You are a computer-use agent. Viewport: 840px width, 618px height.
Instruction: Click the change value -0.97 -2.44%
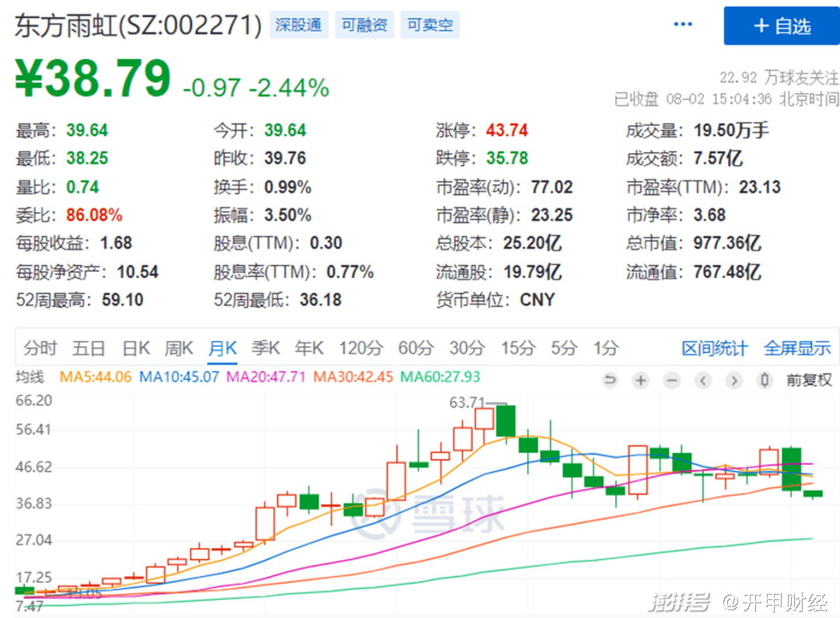coord(256,88)
